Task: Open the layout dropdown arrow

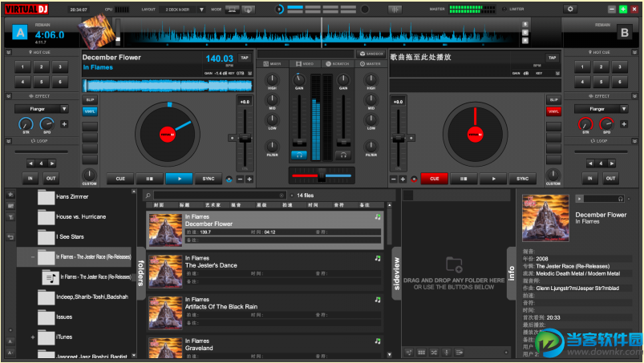Action: [x=201, y=10]
